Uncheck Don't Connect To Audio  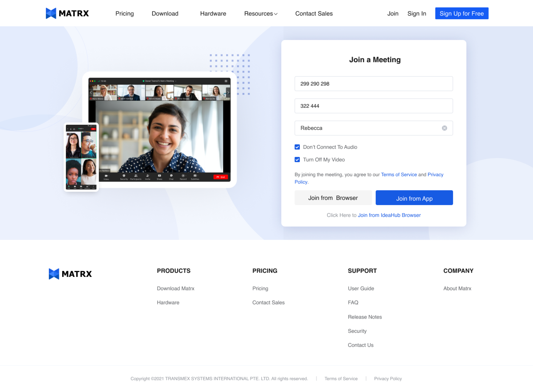297,147
